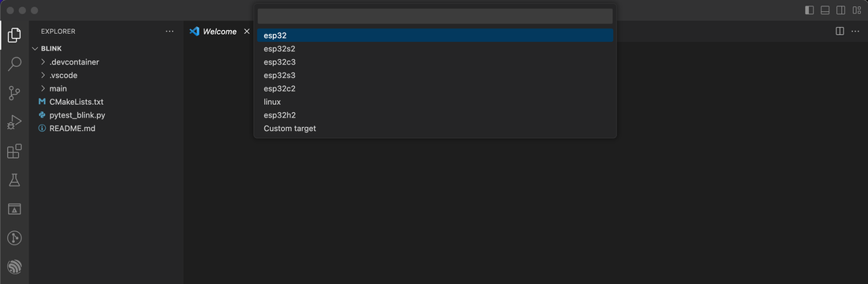
Task: Open the Source Control view
Action: point(14,94)
